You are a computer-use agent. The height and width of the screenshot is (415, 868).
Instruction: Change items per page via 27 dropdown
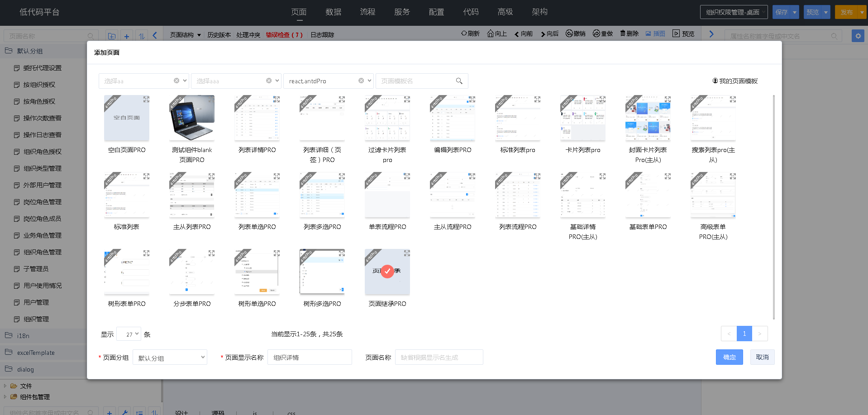[129, 334]
